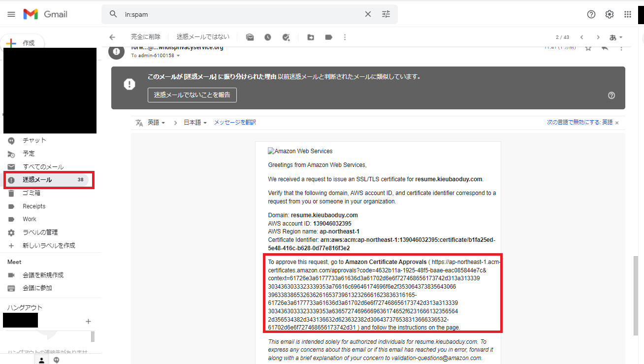This screenshot has height=364, width=644.
Task: Click the Meet section heading
Action: tap(15, 262)
